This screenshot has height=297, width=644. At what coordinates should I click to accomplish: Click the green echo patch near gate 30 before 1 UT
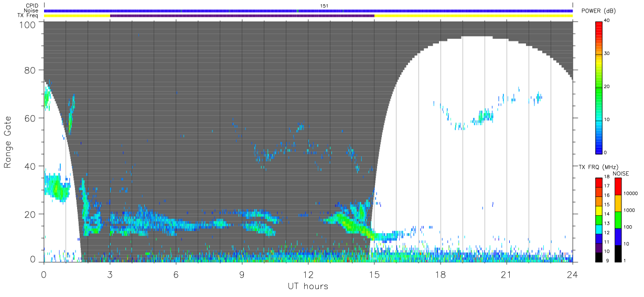click(57, 188)
